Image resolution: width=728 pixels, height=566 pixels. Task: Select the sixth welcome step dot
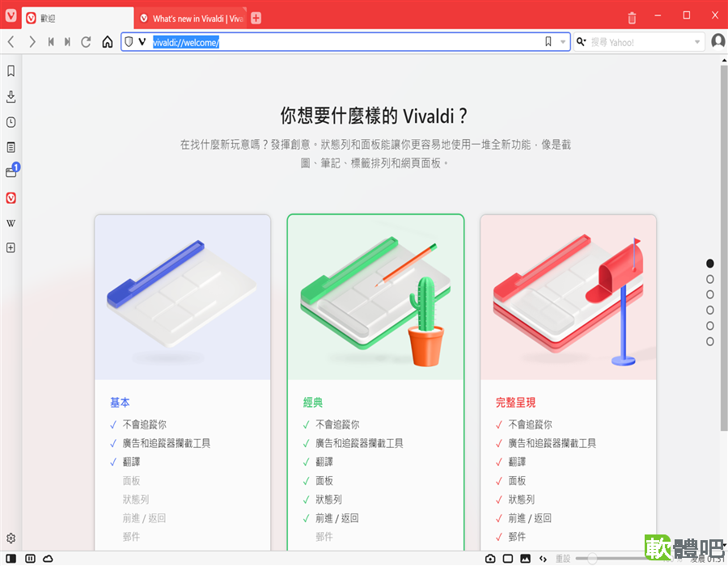click(x=709, y=341)
